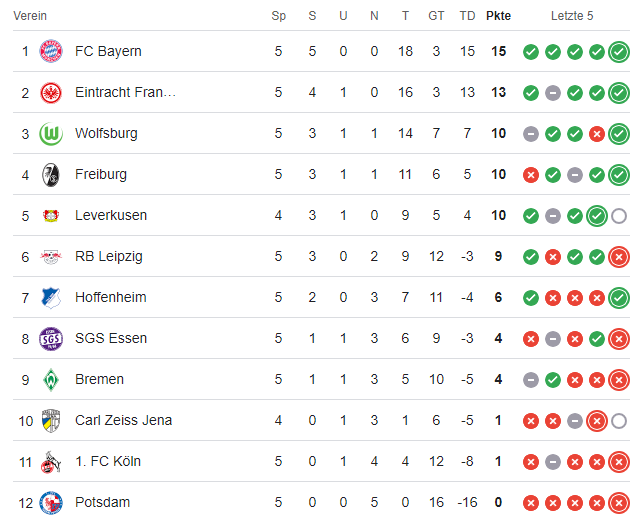
Task: Click the blue Hoffenheim crest
Action: coord(51,297)
